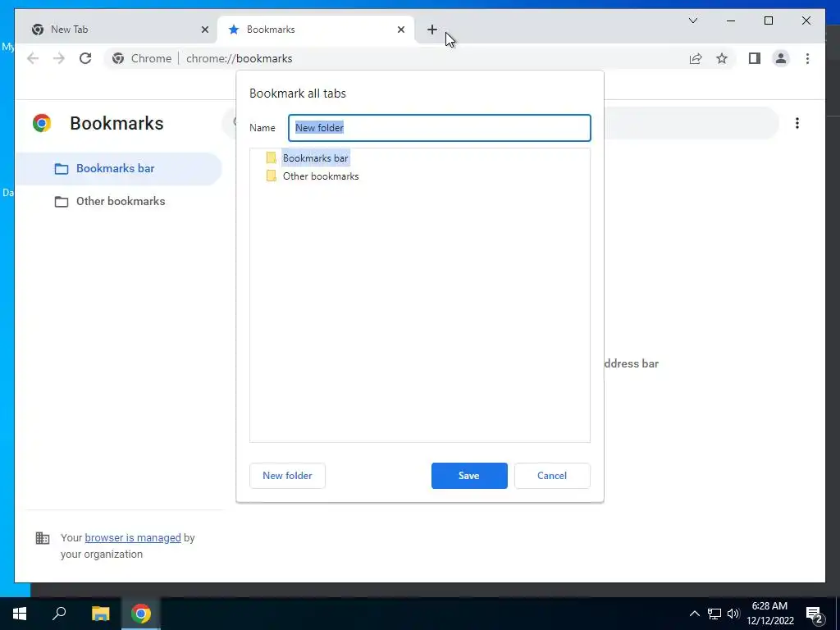Switch to the Bookmarks tab
The height and width of the screenshot is (630, 840).
click(315, 30)
